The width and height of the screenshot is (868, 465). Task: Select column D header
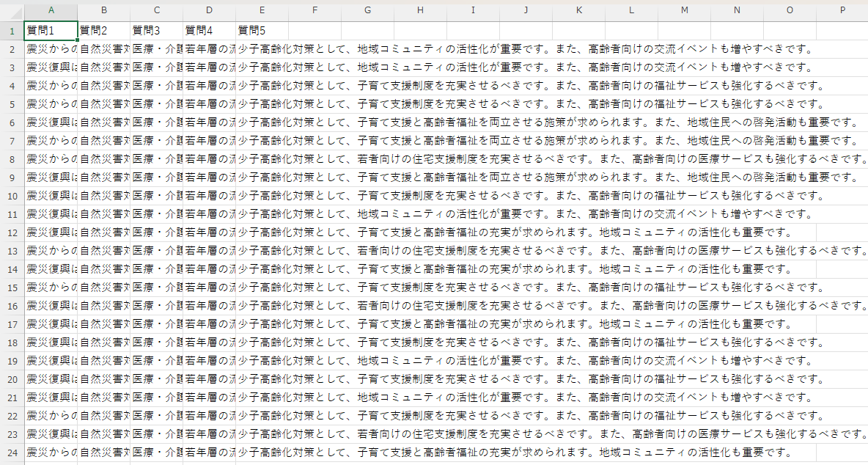(209, 10)
